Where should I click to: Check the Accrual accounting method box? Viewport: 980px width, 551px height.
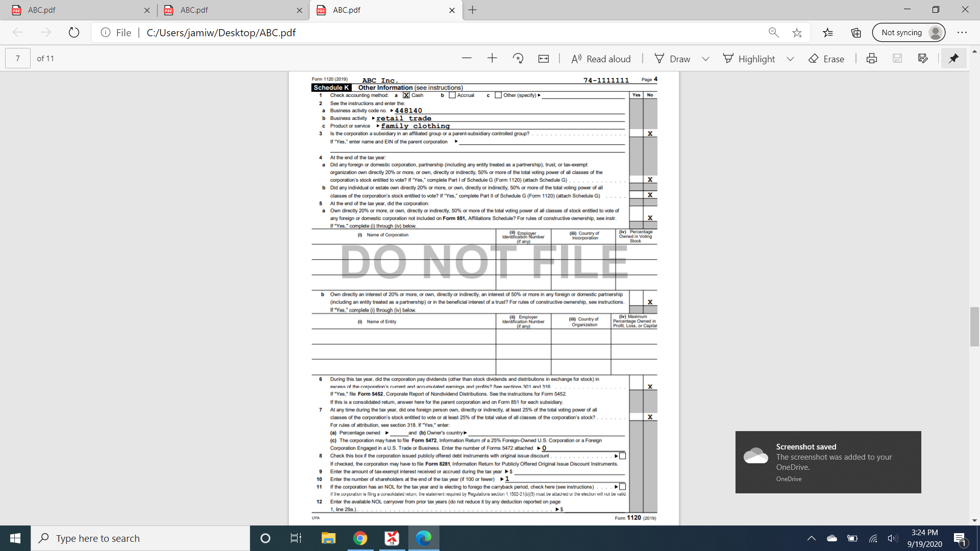[451, 95]
